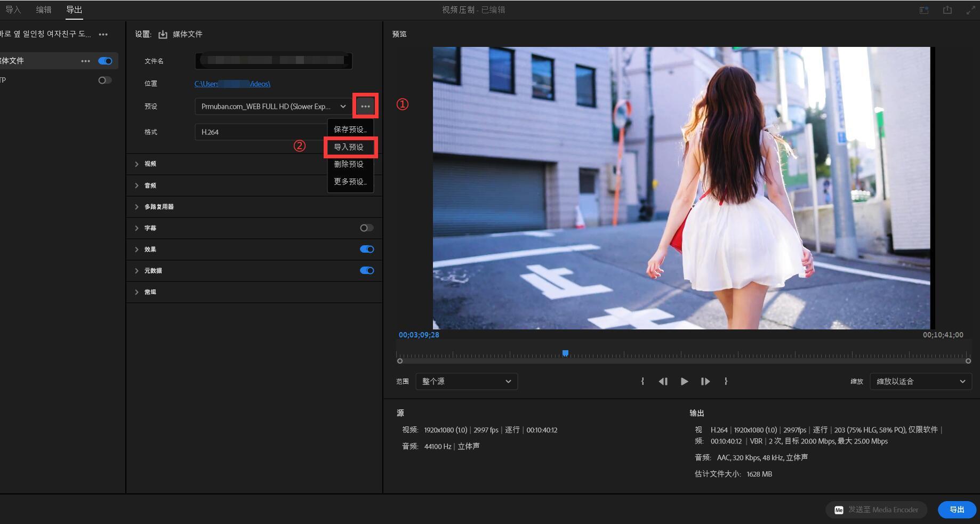Image resolution: width=980 pixels, height=524 pixels.
Task: Click the blue 导出 button
Action: pos(957,510)
